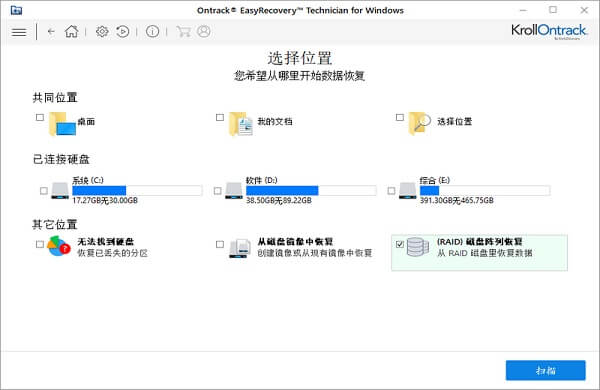Image resolution: width=600 pixels, height=390 pixels.
Task: Go back with the arrow icon
Action: (51, 32)
